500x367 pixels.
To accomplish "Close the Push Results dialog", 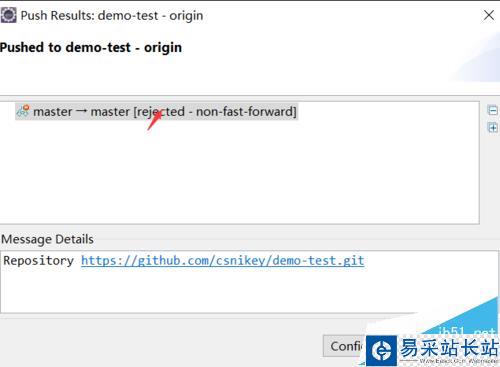I will pos(489,15).
